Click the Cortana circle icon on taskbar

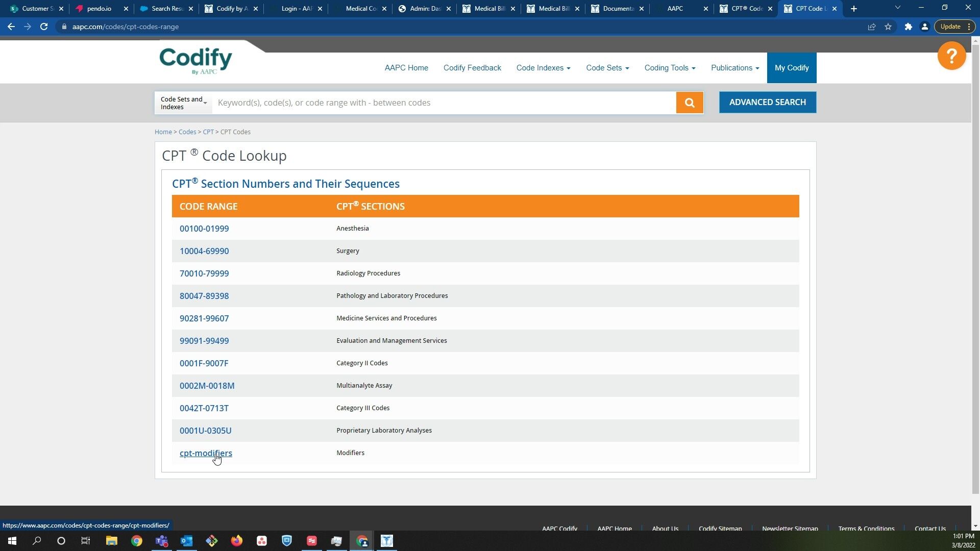click(61, 541)
